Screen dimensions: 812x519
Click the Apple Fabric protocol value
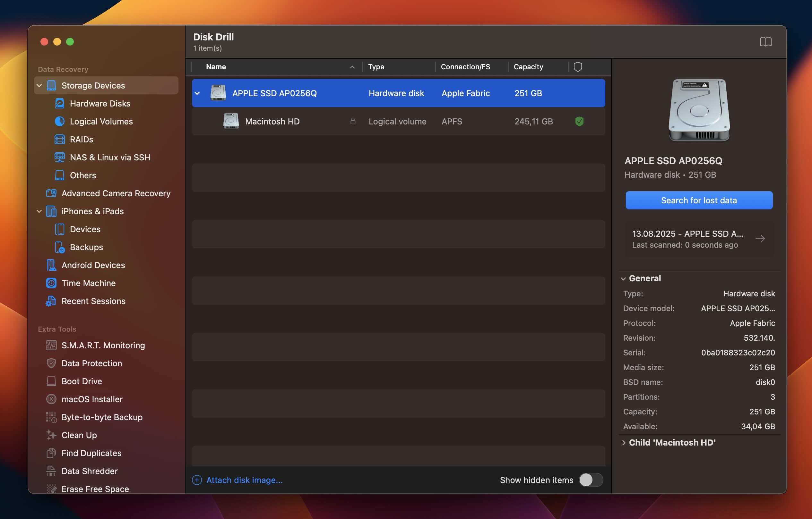[752, 323]
